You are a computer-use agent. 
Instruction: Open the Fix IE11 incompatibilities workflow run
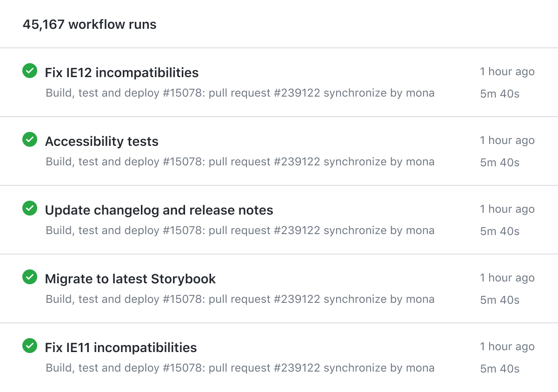point(120,348)
